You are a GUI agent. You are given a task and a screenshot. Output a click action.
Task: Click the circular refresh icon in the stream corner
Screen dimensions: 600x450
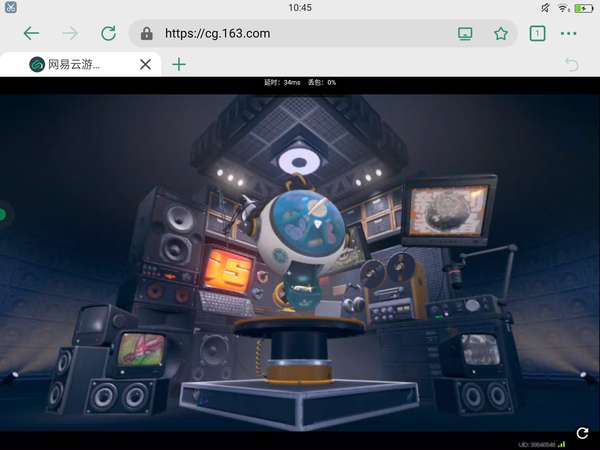(582, 433)
